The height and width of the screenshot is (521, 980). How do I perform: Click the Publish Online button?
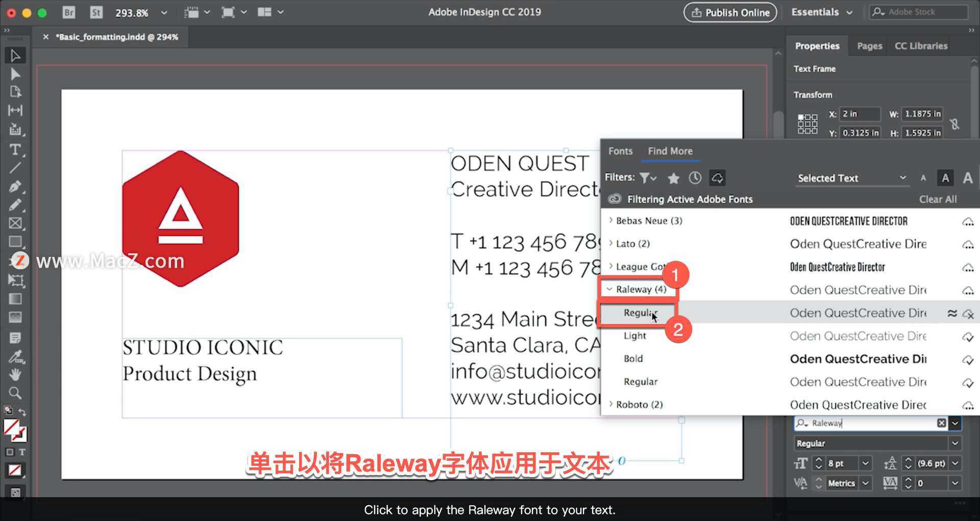[730, 12]
